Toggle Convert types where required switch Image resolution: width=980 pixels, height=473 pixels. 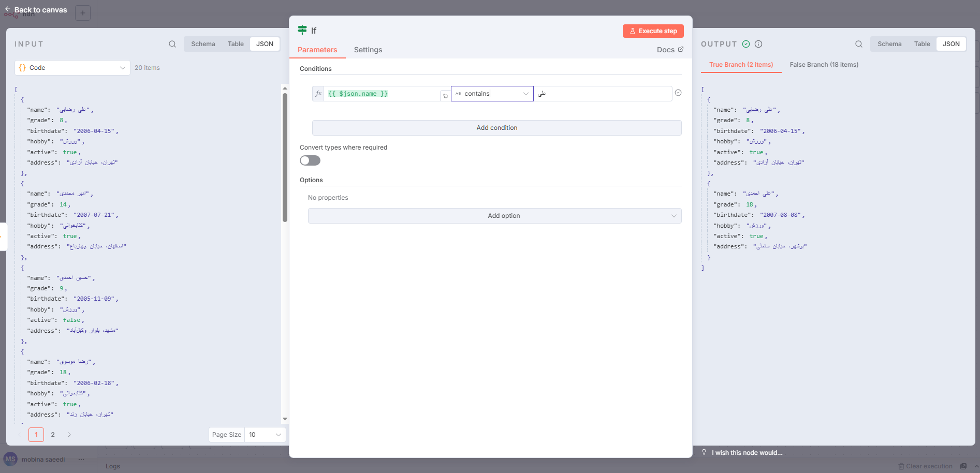[310, 160]
